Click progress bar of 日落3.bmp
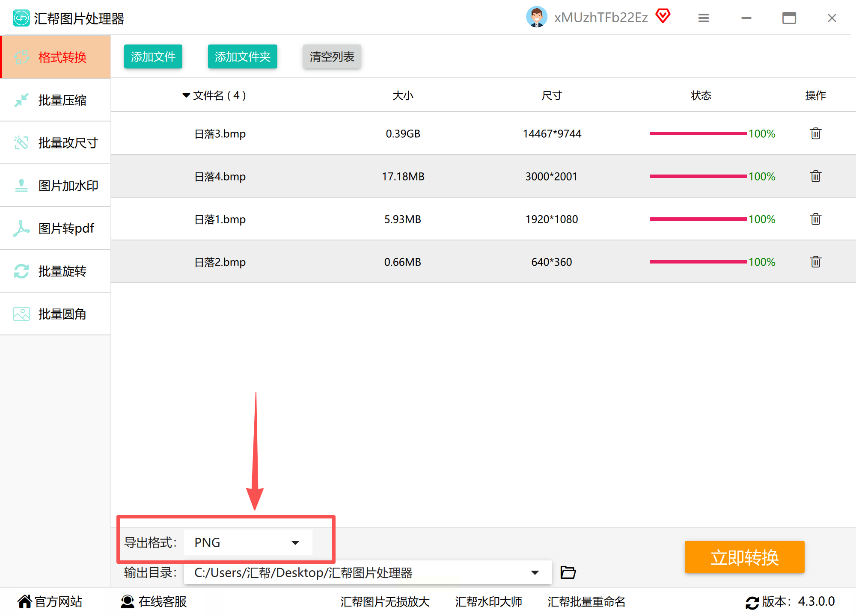The height and width of the screenshot is (616, 856). point(698,133)
